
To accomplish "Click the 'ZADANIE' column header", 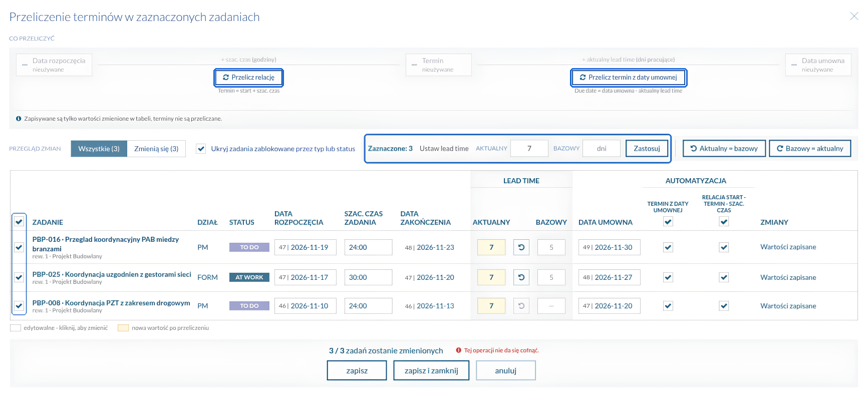I will coord(48,222).
